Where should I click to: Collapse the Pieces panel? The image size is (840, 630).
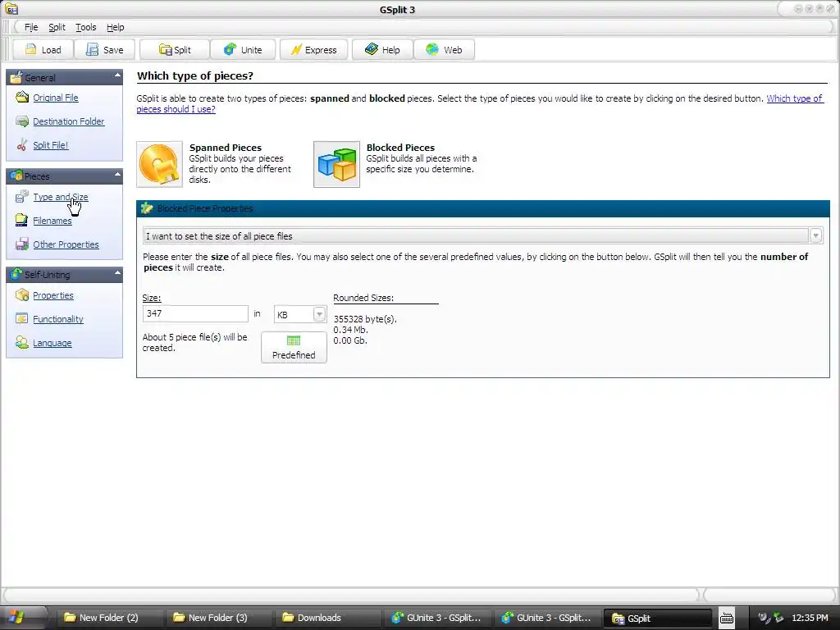click(x=117, y=175)
